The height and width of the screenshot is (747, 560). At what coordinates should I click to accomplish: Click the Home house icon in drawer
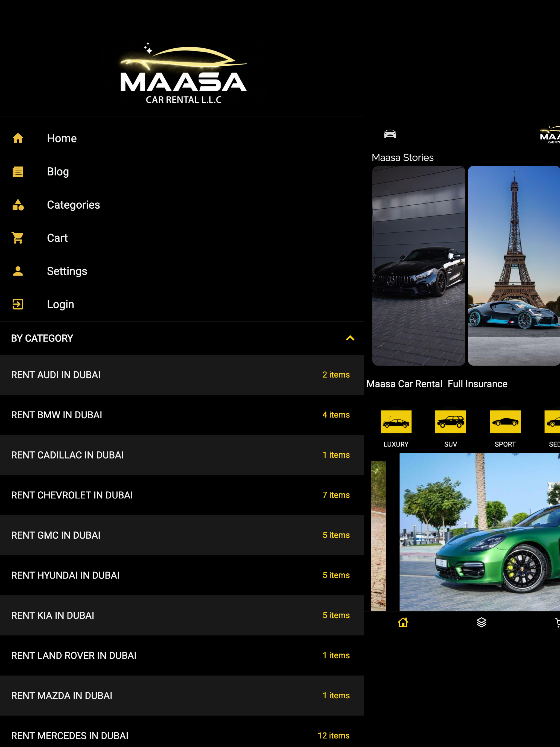pyautogui.click(x=18, y=138)
